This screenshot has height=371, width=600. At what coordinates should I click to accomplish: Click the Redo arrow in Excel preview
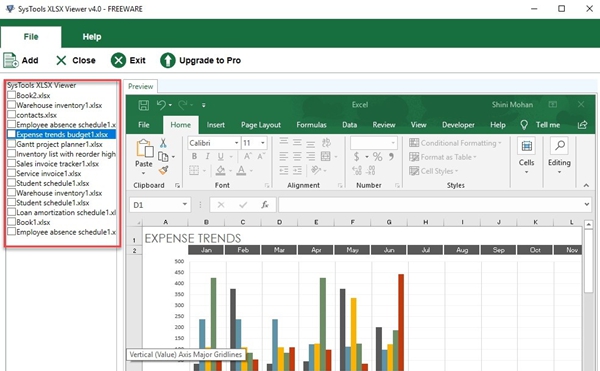(183, 105)
